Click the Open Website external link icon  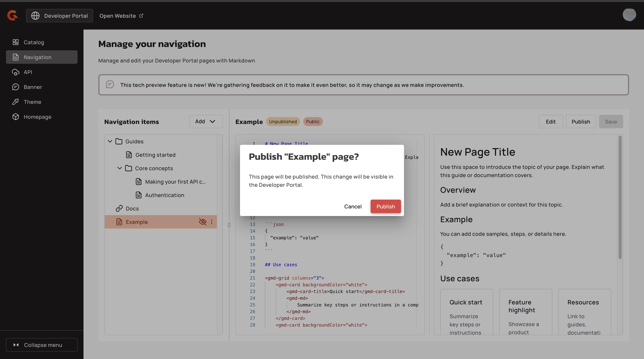(x=141, y=16)
